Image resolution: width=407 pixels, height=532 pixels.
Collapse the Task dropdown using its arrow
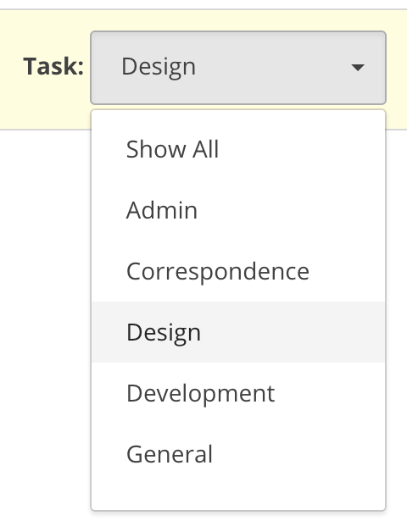358,68
